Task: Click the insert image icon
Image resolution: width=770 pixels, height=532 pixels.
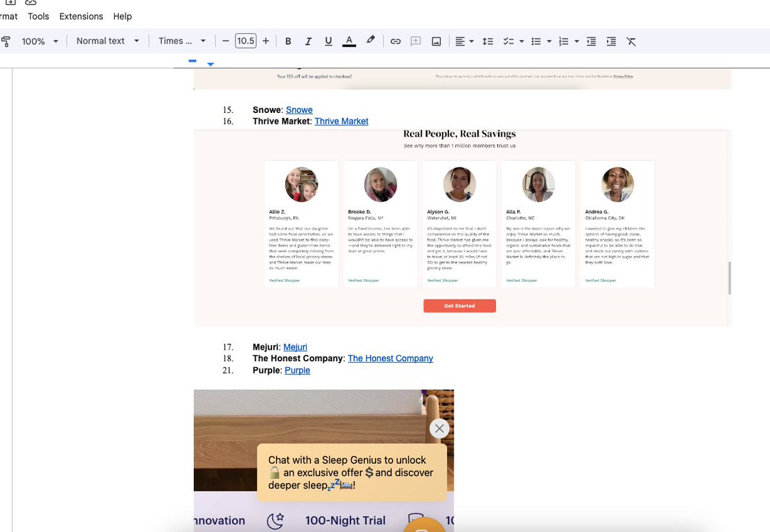Action: (436, 41)
